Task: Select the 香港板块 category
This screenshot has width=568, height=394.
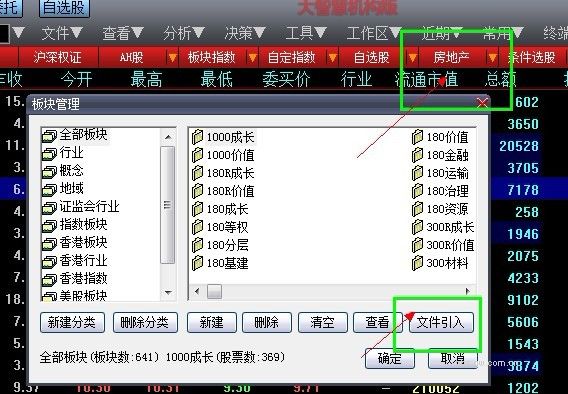Action: pos(75,243)
